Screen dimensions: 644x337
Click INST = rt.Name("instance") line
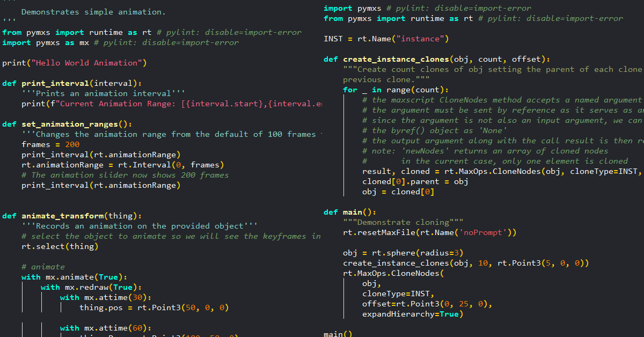point(386,39)
